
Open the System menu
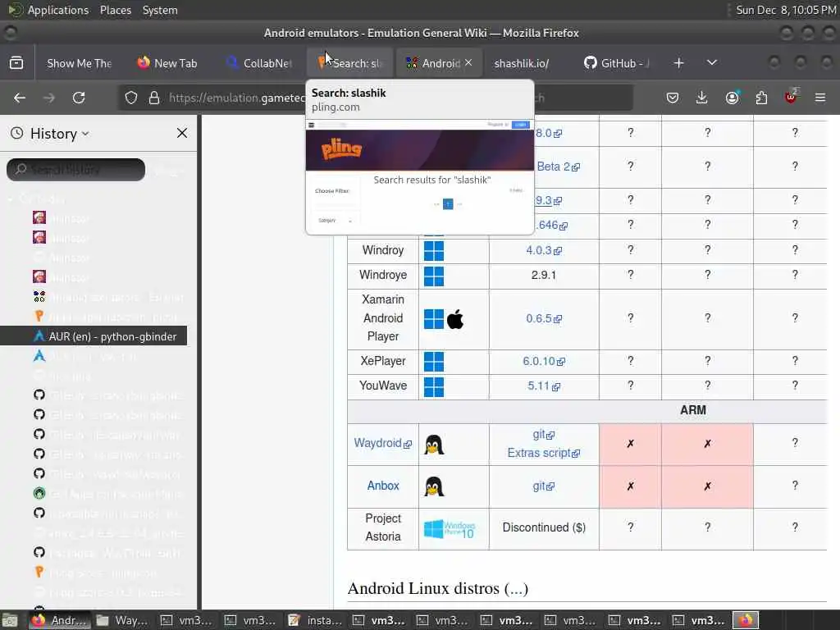(x=160, y=10)
